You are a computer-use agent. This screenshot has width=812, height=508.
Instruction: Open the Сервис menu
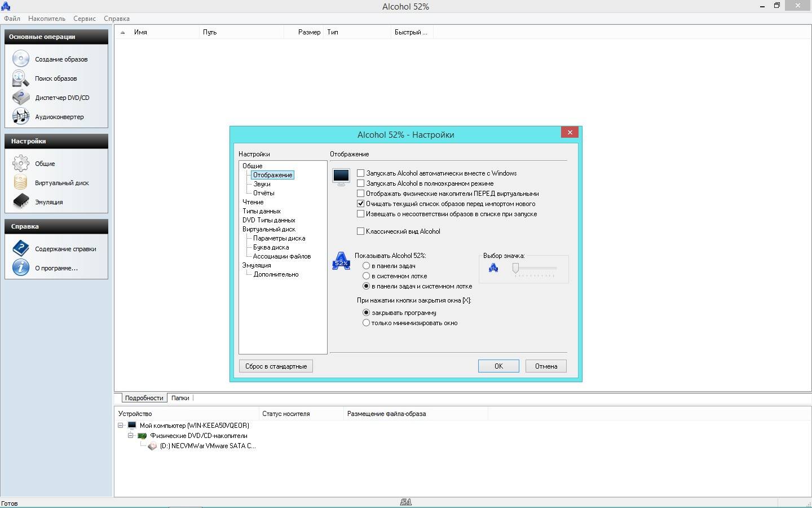(x=85, y=18)
